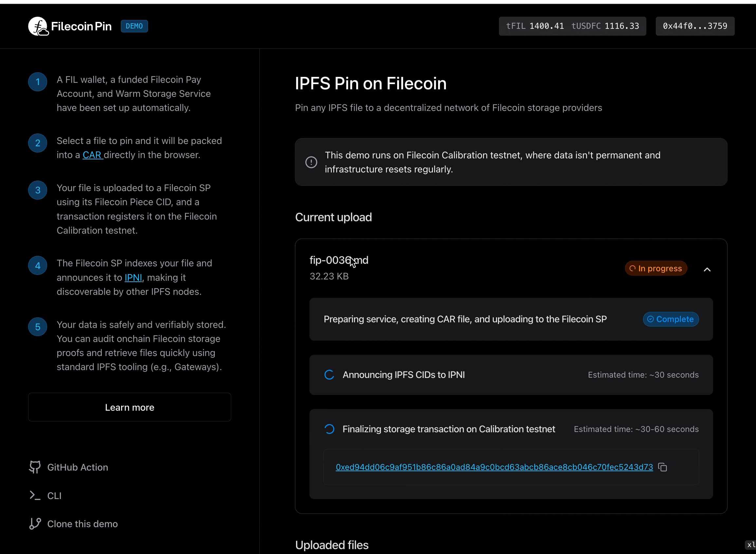Click the git branch clone icon
Viewport: 756px width, 554px height.
[x=35, y=524]
